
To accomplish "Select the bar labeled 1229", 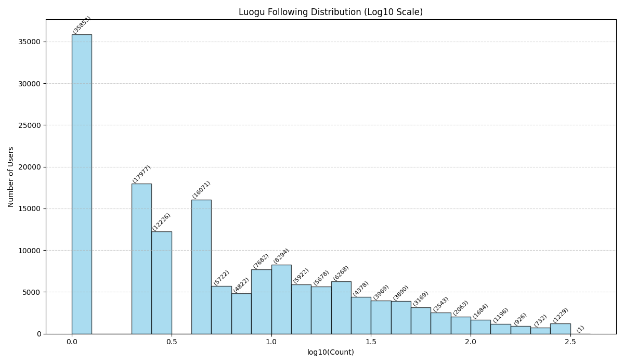I will click(x=560, y=329).
